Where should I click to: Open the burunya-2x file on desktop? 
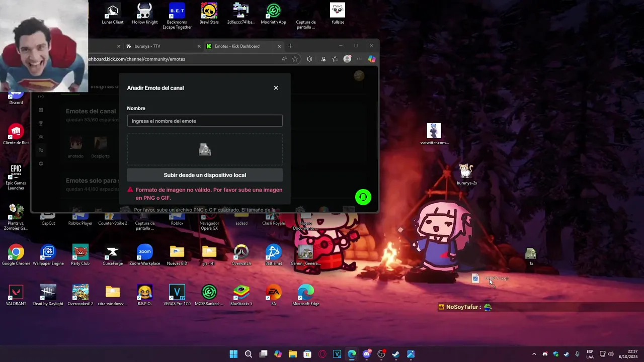(x=466, y=174)
